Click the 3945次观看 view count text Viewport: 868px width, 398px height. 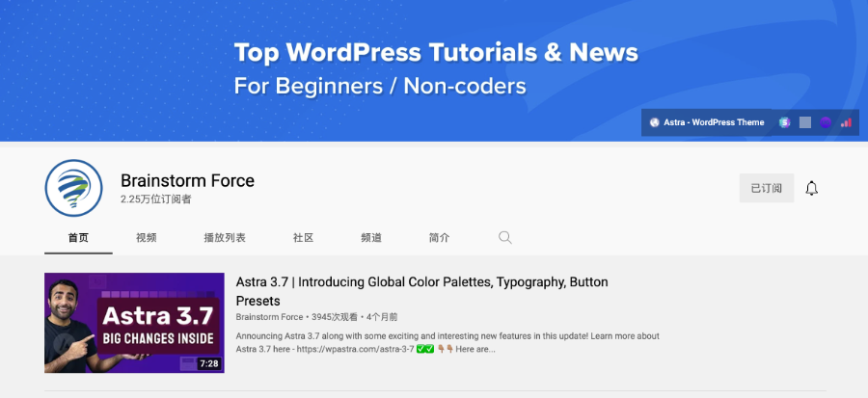335,317
